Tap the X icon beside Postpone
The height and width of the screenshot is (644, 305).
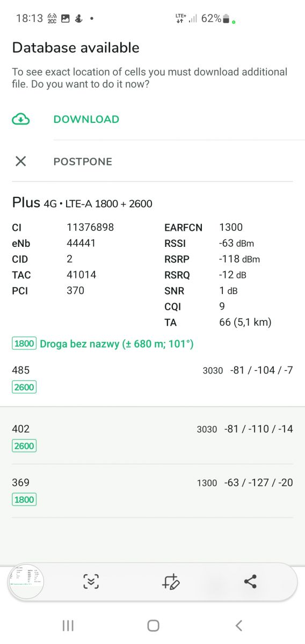click(20, 161)
